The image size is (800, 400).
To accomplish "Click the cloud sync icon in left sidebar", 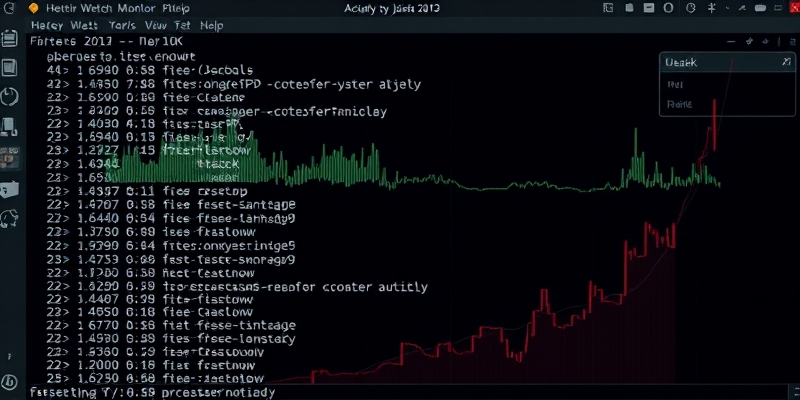I will tap(10, 219).
